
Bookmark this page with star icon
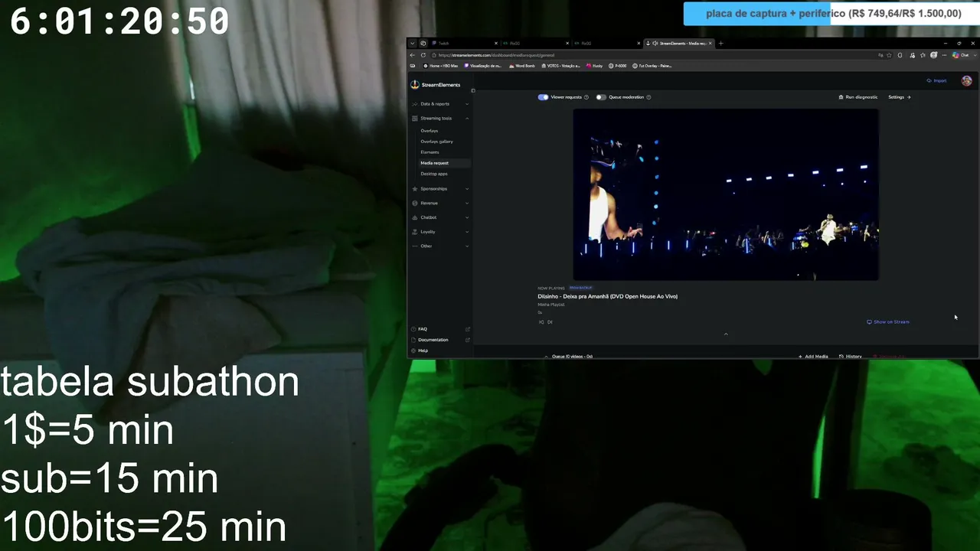890,55
